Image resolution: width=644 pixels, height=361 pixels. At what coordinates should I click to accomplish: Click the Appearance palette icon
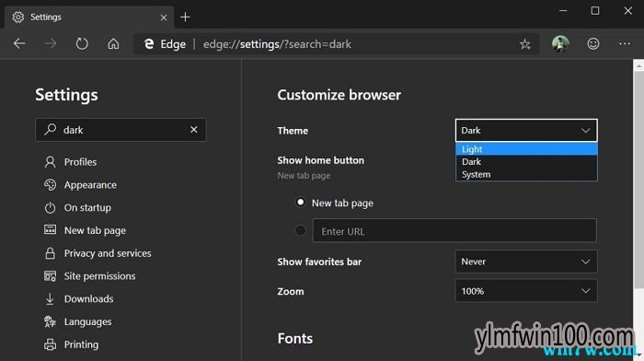[50, 185]
